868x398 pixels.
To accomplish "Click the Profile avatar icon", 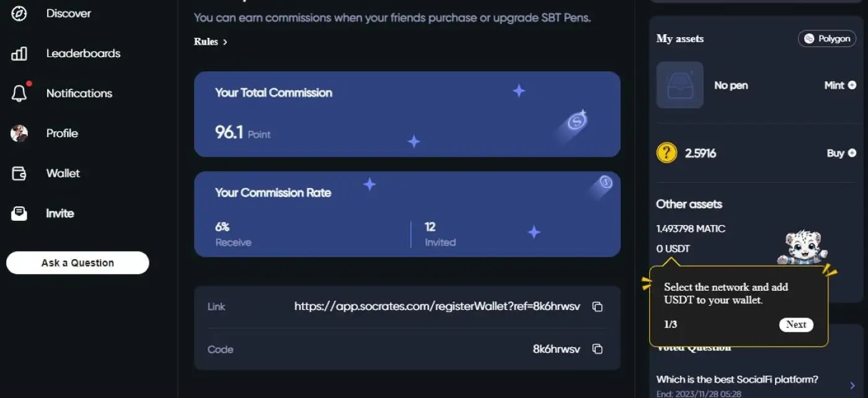I will 19,133.
